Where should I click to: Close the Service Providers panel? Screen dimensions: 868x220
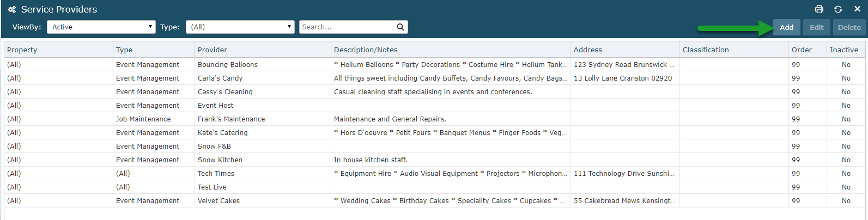click(857, 9)
